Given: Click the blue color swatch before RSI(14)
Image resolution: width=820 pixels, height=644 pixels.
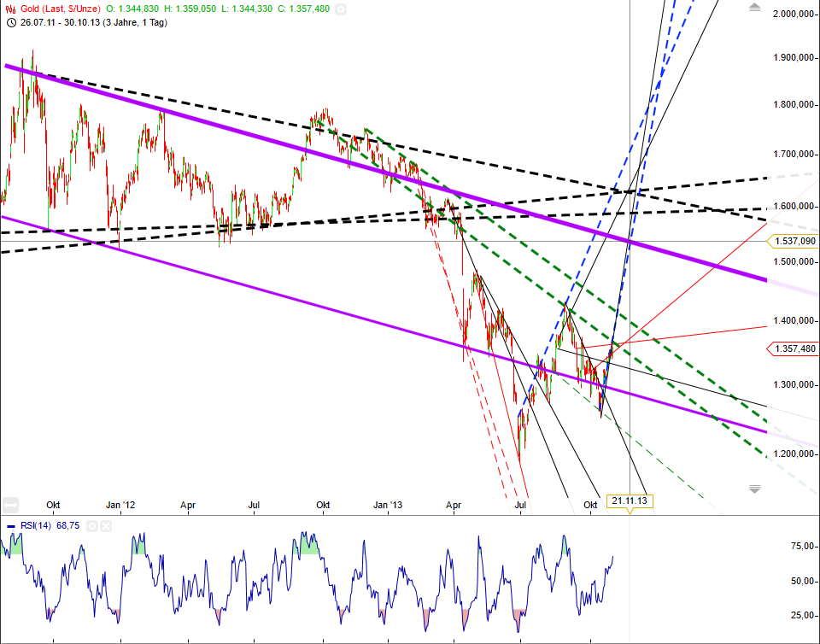Looking at the screenshot, I should click(11, 525).
